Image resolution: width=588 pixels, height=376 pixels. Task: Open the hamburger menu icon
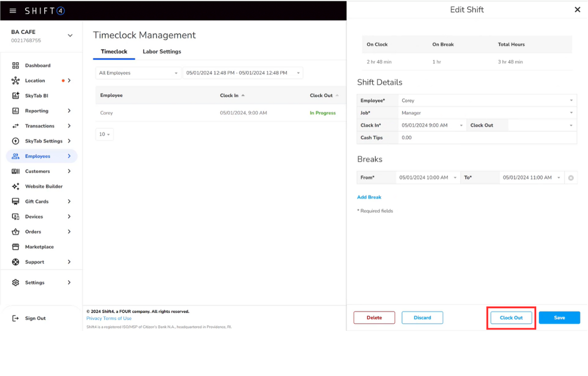[x=13, y=11]
